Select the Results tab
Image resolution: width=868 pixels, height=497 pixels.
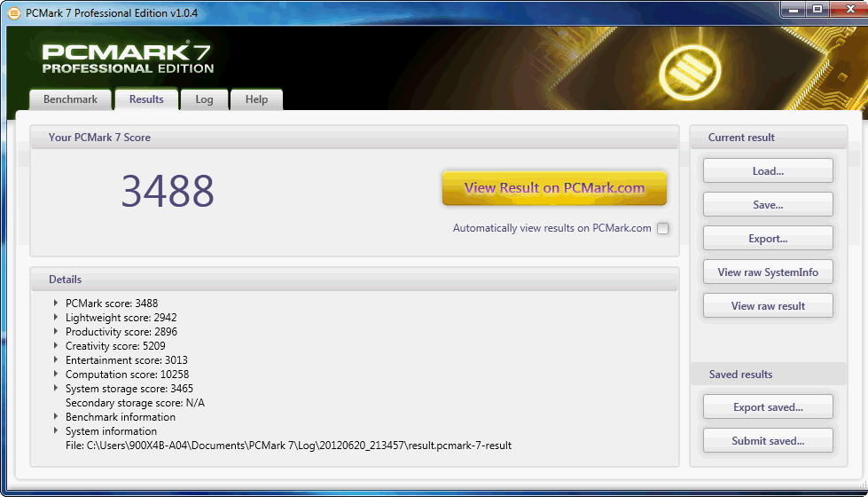146,99
